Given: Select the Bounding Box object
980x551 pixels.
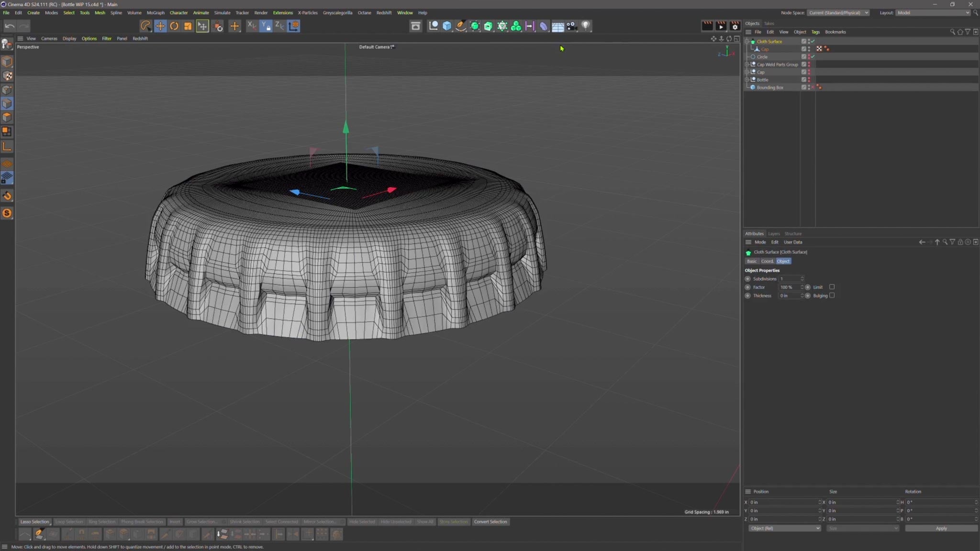Looking at the screenshot, I should (770, 88).
